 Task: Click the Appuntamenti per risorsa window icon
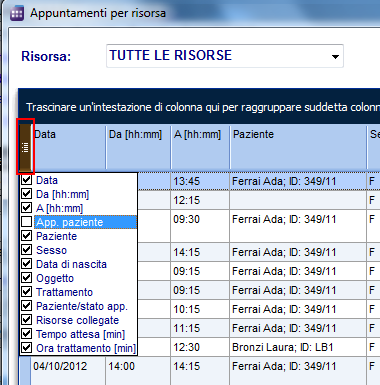coord(17,14)
